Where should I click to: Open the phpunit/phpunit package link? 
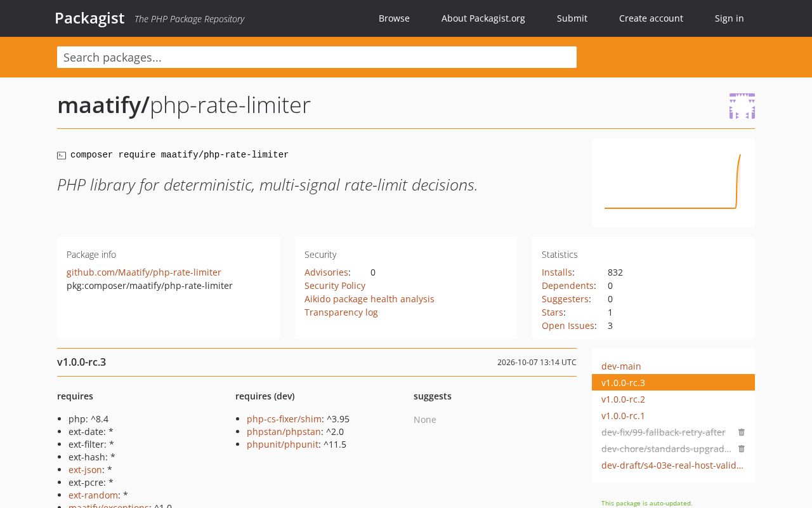[x=283, y=444]
